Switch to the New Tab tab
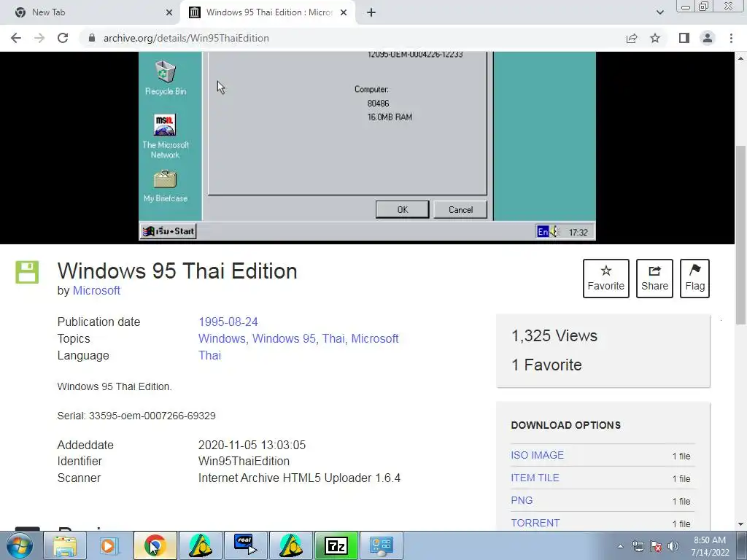Screen dimensions: 747x560 (90, 12)
